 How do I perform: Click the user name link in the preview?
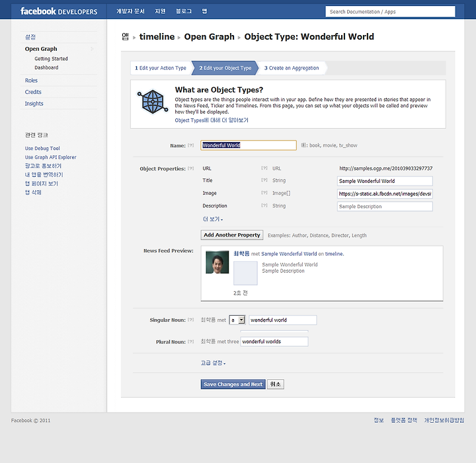pos(241,254)
